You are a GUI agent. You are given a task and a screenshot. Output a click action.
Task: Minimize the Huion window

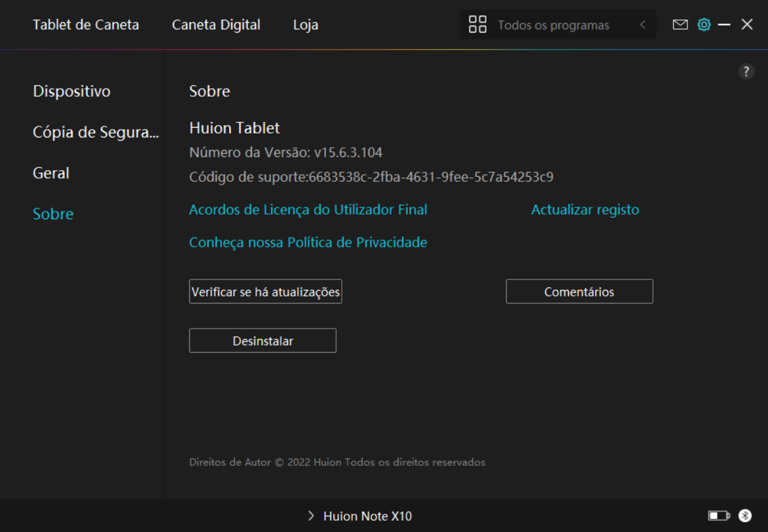pos(724,25)
